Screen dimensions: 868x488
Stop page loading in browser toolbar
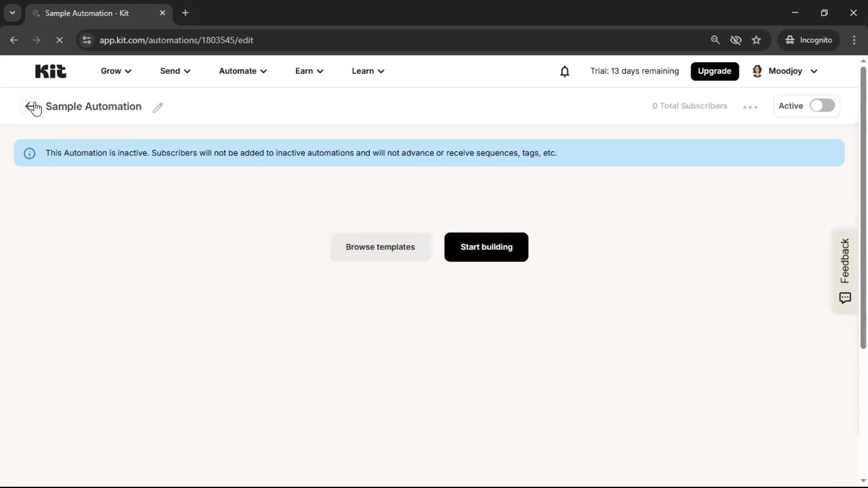pyautogui.click(x=59, y=40)
